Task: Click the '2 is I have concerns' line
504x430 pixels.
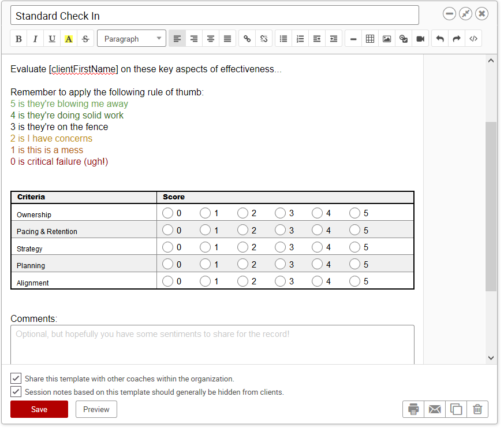Action: coord(51,138)
